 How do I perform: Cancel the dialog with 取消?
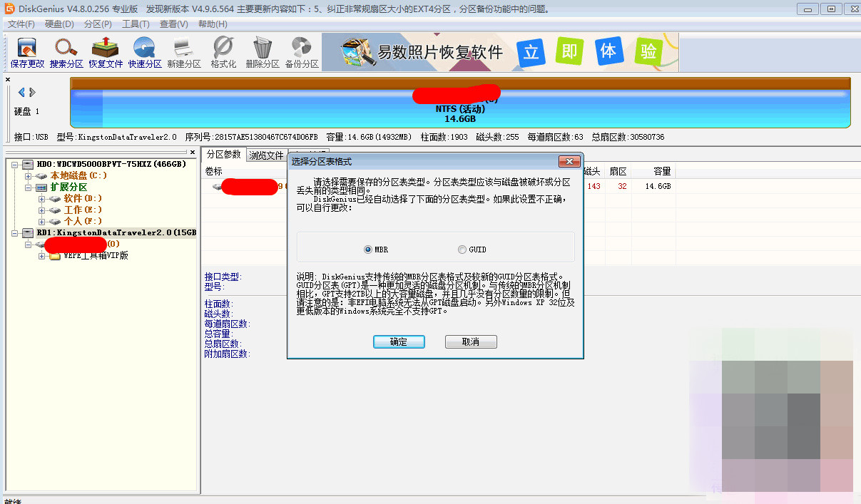click(471, 342)
